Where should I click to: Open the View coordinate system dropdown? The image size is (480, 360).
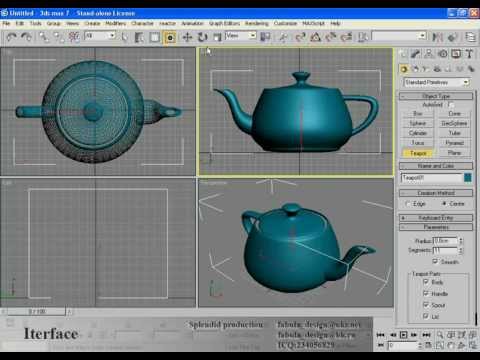(241, 35)
